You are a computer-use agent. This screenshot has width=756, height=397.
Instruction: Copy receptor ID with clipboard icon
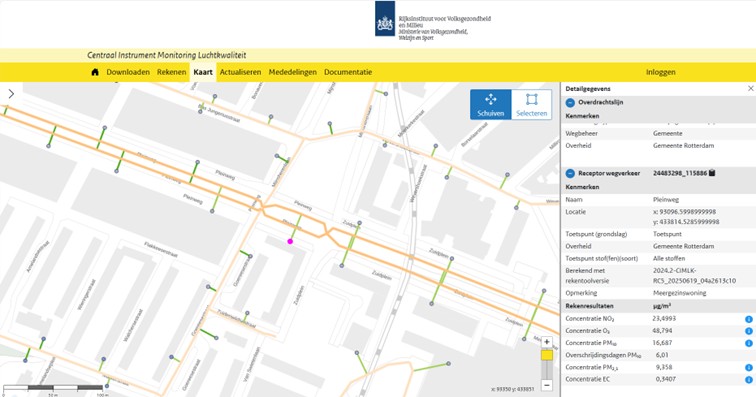coord(713,173)
